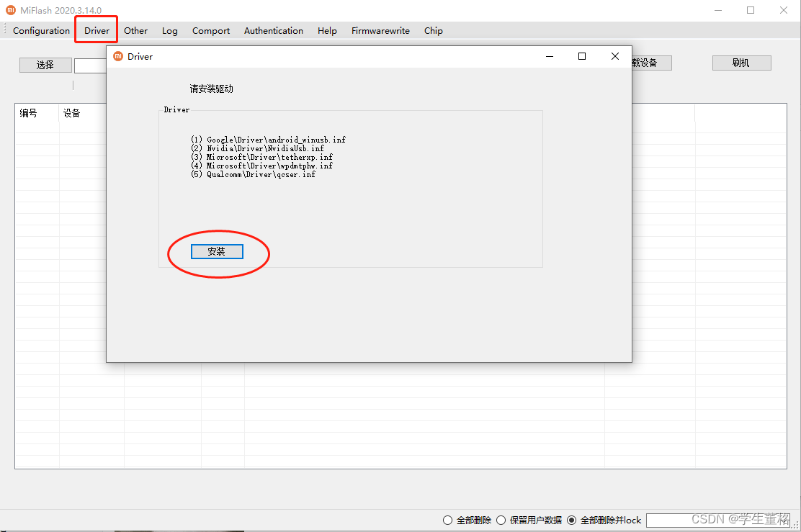Close the MiFlash main window
The width and height of the screenshot is (801, 532).
(x=784, y=10)
